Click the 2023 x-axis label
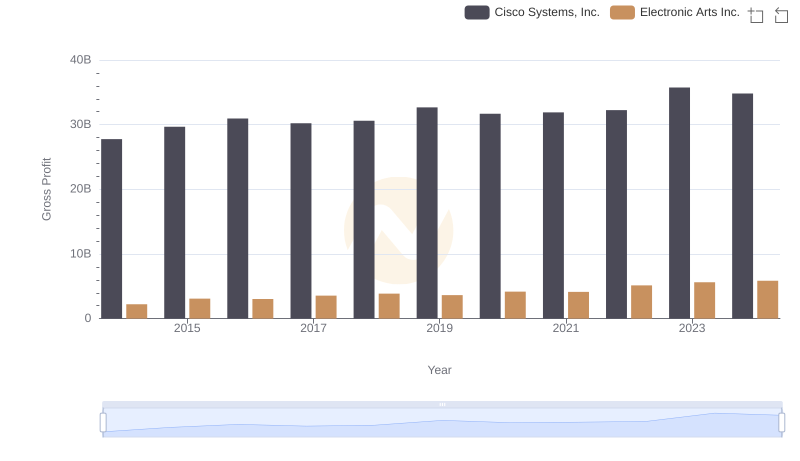This screenshot has height=461, width=800. click(x=692, y=328)
